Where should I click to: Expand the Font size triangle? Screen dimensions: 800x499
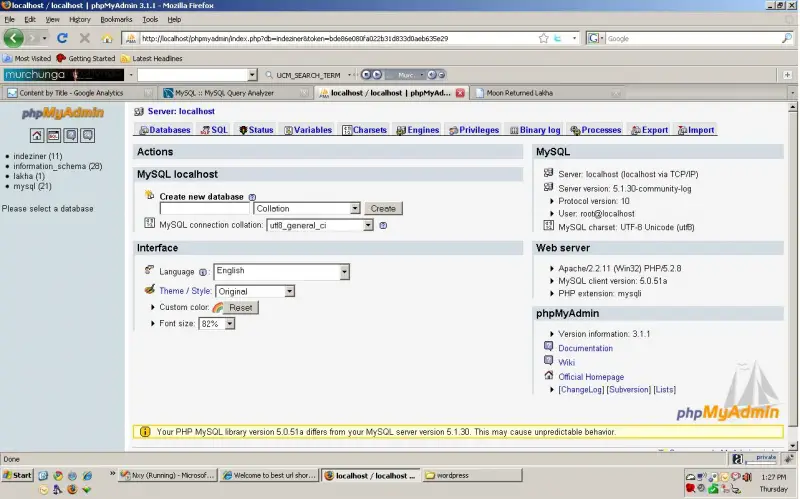153,323
